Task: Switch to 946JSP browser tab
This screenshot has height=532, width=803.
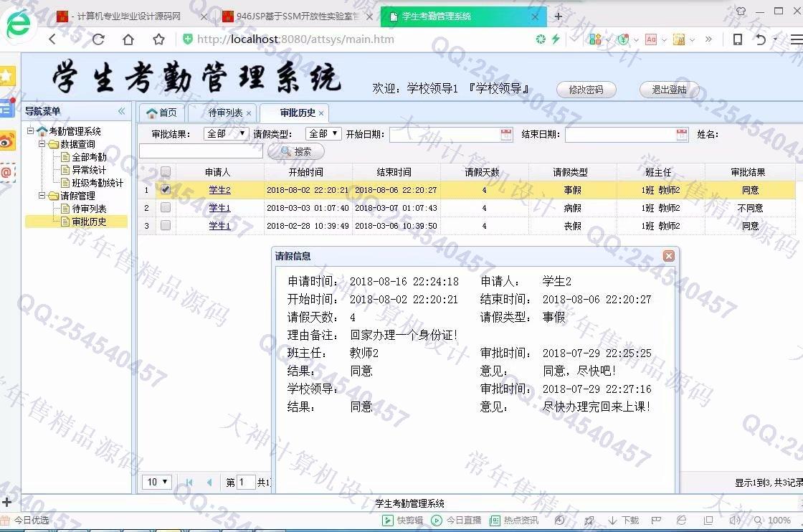Action: (x=297, y=16)
